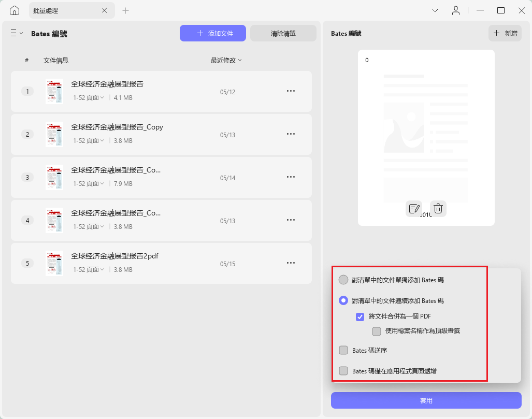Go to the home icon
The image size is (532, 419).
[15, 10]
